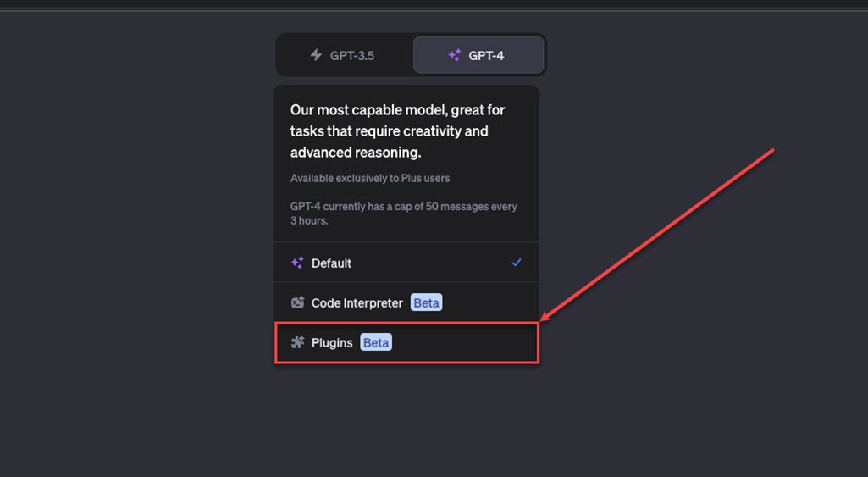Screen dimensions: 868x477
Task: Click the purple sparkle icon on GPT-4 tab
Action: point(455,55)
